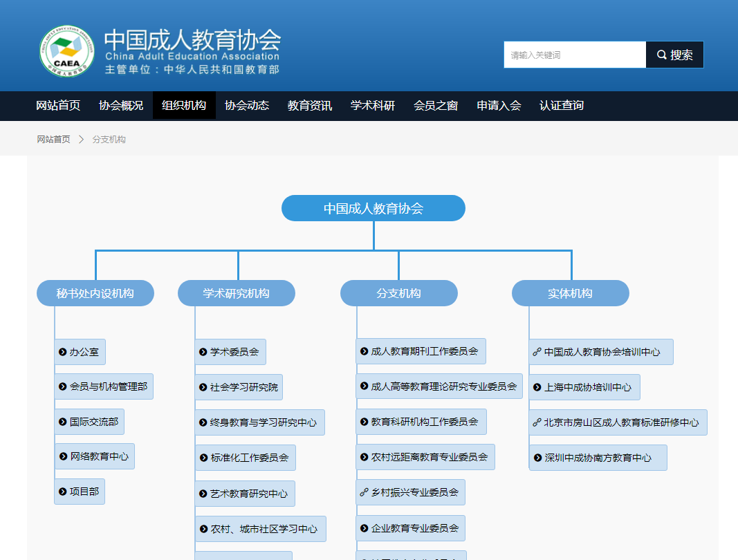Viewport: 738px width, 560px height.
Task: Click the arrow icon beside 学术委员会
Action: tap(203, 352)
